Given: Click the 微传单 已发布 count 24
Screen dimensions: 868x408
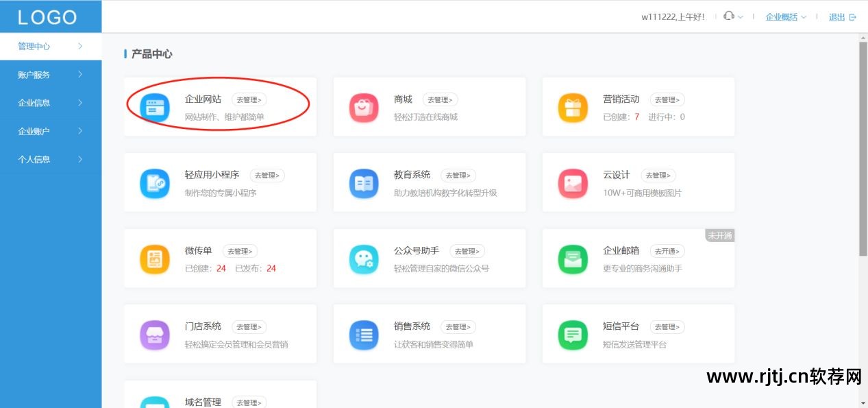Looking at the screenshot, I should (x=271, y=268).
